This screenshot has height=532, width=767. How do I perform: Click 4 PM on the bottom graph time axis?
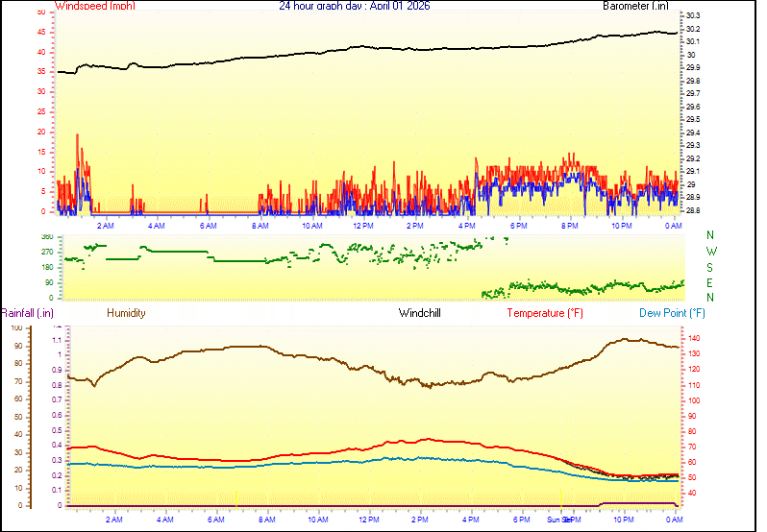tap(471, 520)
